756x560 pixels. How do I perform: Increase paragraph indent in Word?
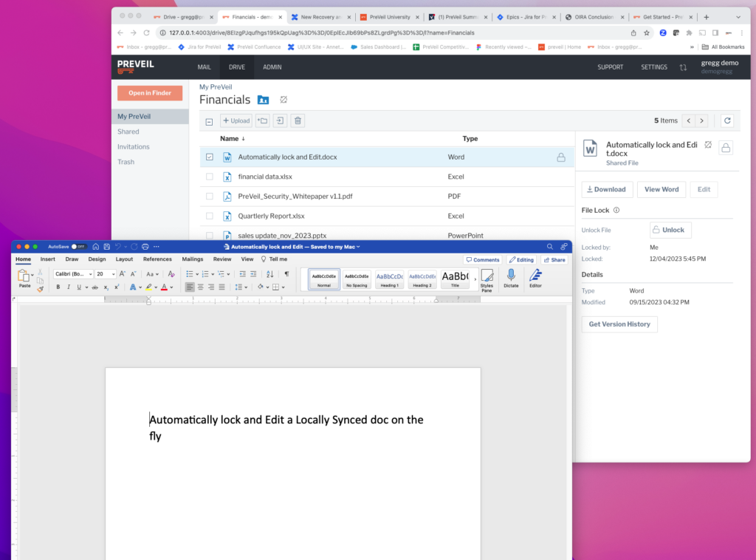(x=253, y=274)
